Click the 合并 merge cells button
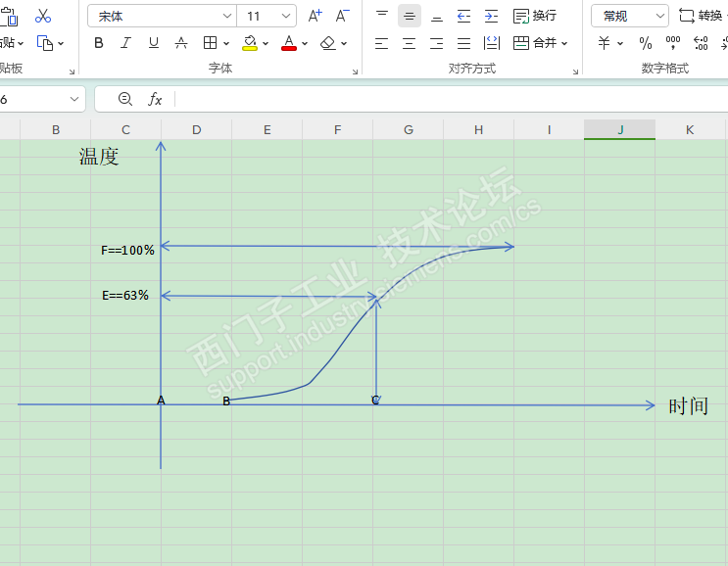The height and width of the screenshot is (566, 728). (x=534, y=43)
